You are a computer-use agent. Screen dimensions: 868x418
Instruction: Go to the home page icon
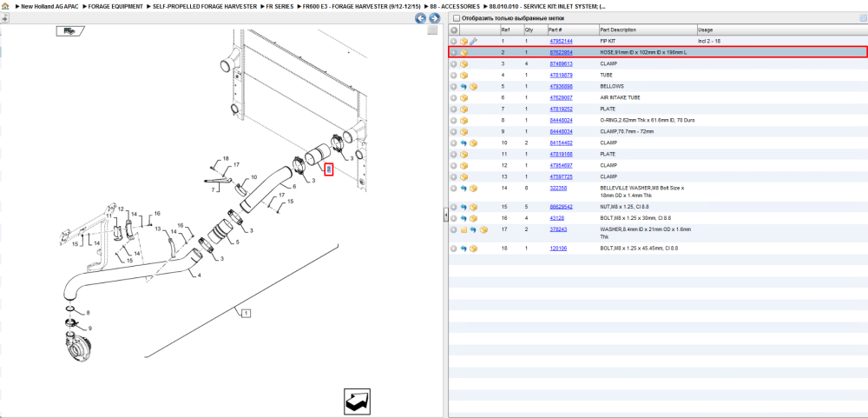(5, 6)
